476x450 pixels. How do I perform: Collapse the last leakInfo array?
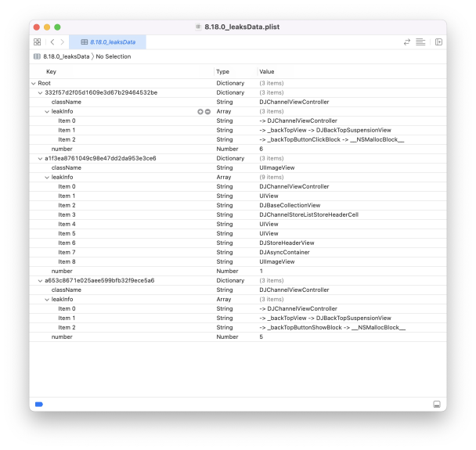tap(47, 300)
